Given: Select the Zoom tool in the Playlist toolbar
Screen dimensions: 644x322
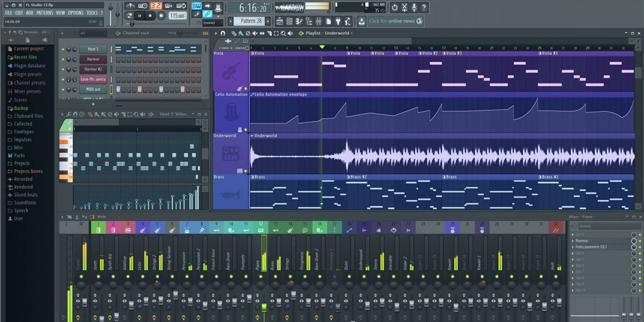Looking at the screenshot, I should (x=283, y=33).
